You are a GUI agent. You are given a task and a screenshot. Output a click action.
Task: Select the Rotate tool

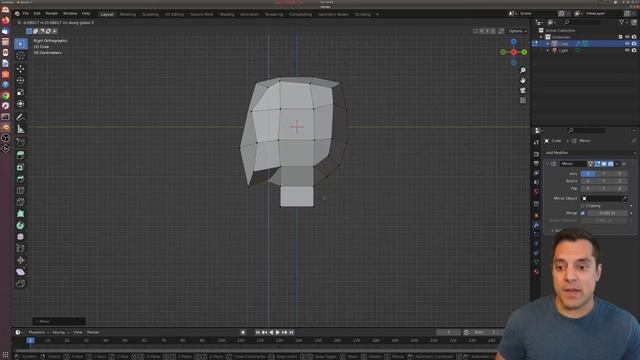20,80
